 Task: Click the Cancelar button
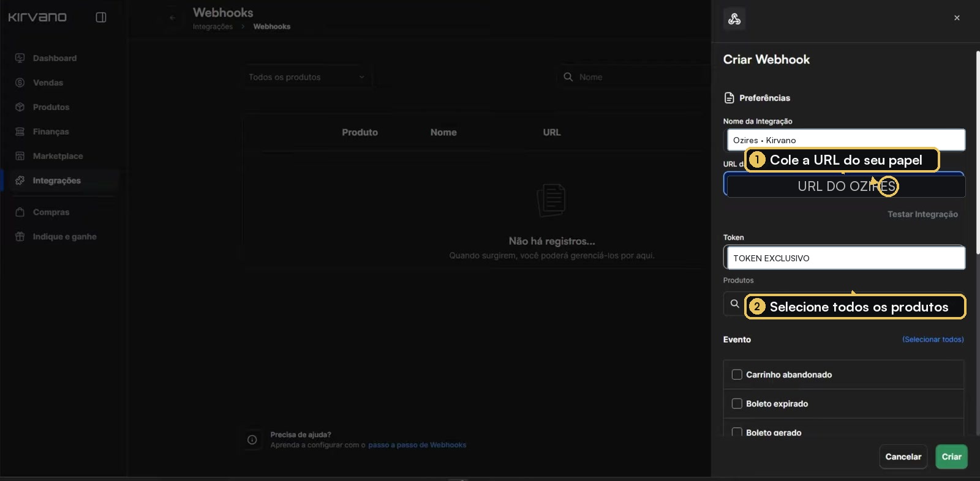tap(903, 457)
